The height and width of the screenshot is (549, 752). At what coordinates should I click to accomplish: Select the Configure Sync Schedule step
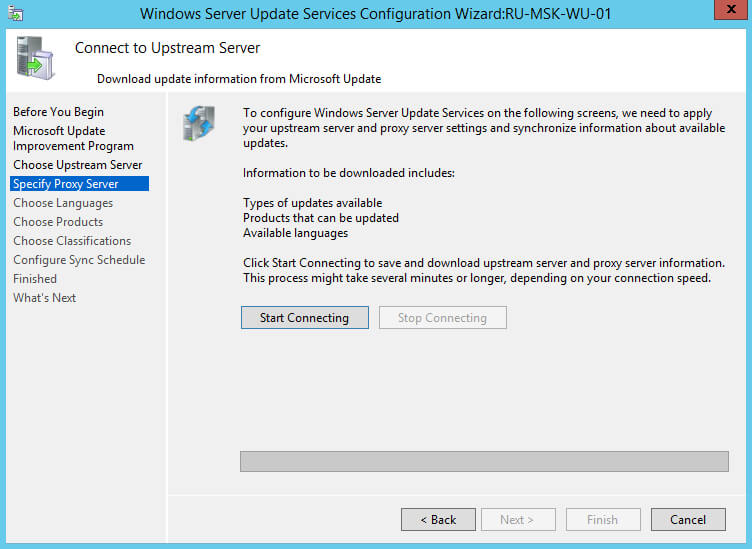(x=79, y=260)
